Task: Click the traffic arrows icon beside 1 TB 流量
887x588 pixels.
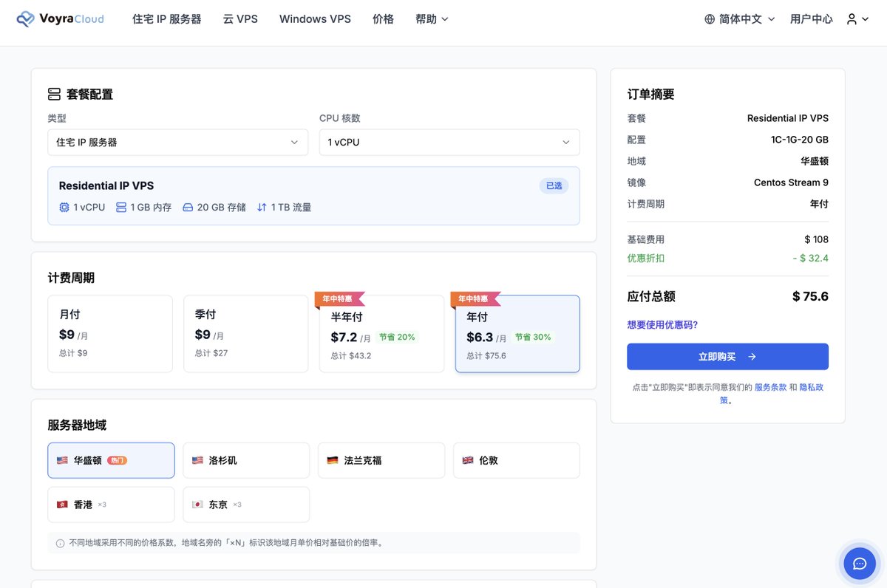Action: click(262, 208)
